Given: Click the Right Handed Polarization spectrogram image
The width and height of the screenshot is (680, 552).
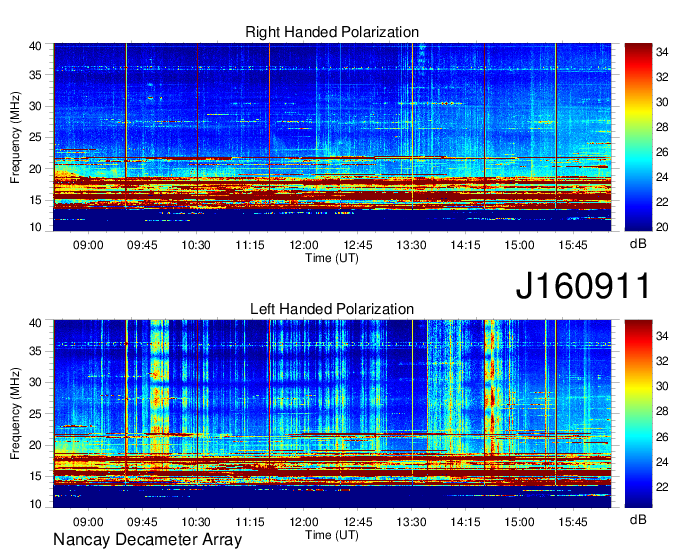Looking at the screenshot, I should (332, 137).
